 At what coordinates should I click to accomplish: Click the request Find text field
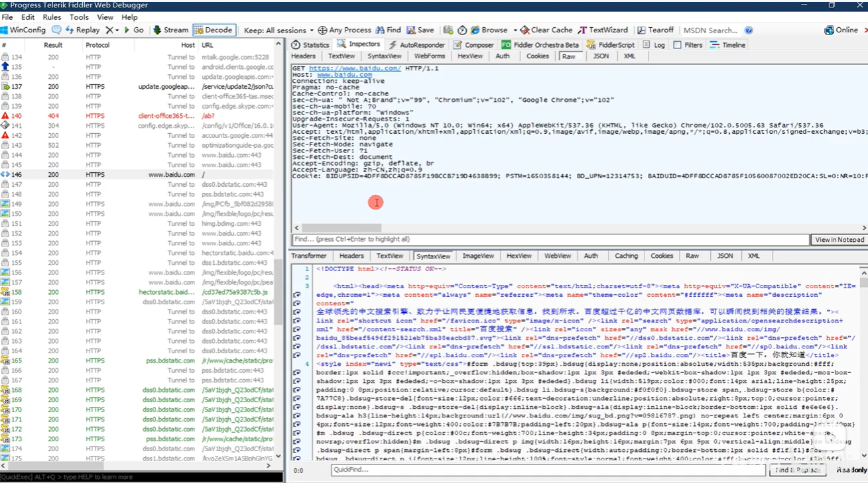coord(551,239)
